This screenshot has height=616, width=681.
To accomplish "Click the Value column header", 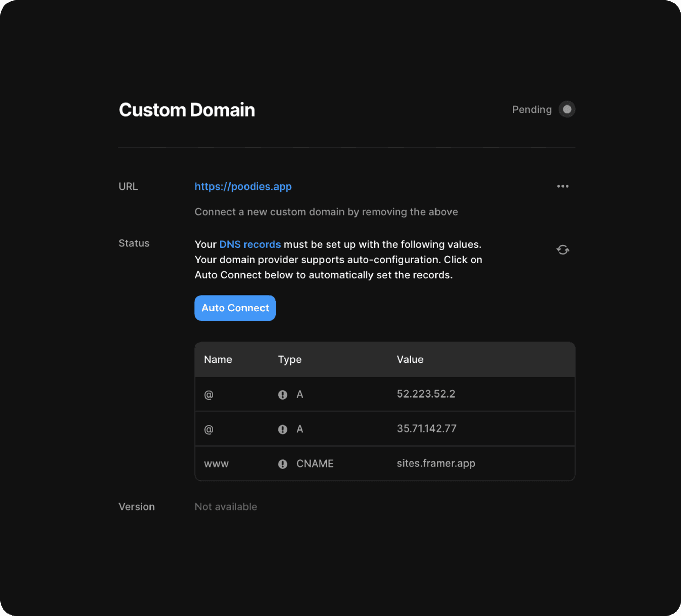I will pos(410,359).
